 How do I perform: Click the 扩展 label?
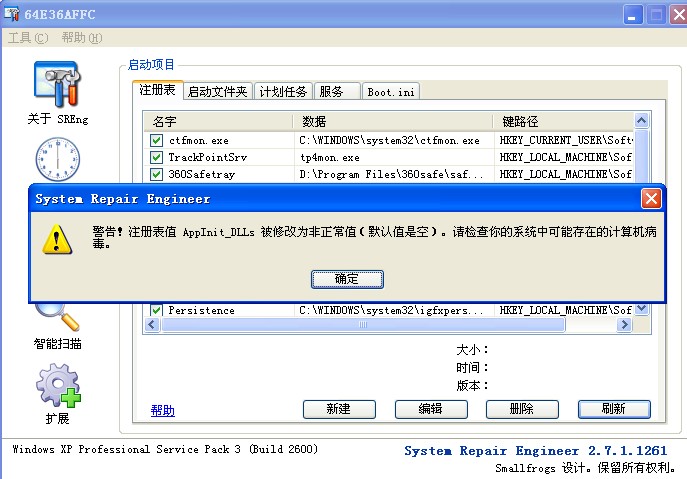click(57, 419)
